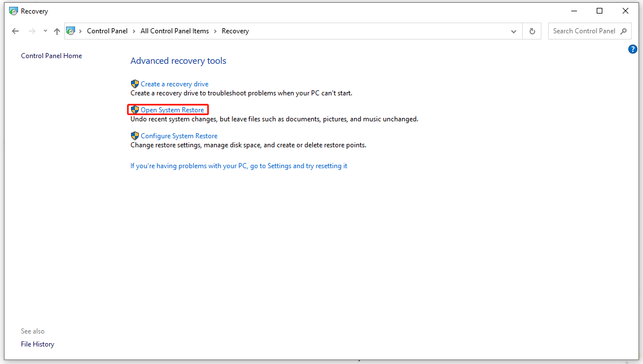Image resolution: width=643 pixels, height=364 pixels.
Task: Navigate to Control Panel Home
Action: 51,55
